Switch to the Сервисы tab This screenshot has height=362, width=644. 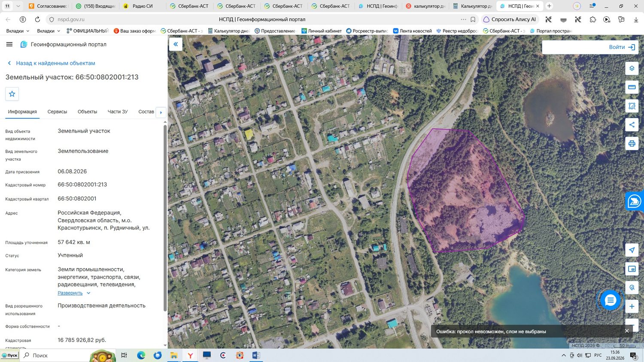57,112
